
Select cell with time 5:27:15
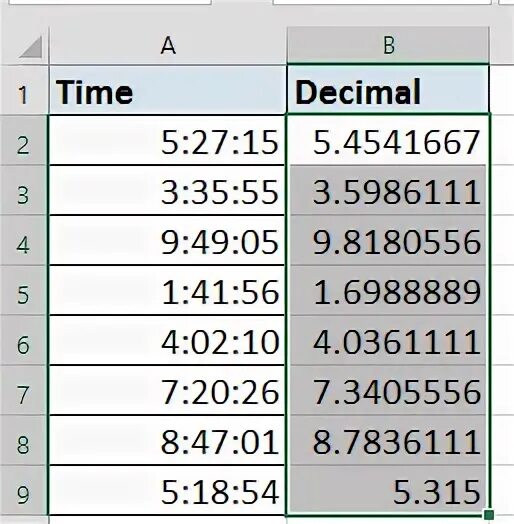(167, 140)
